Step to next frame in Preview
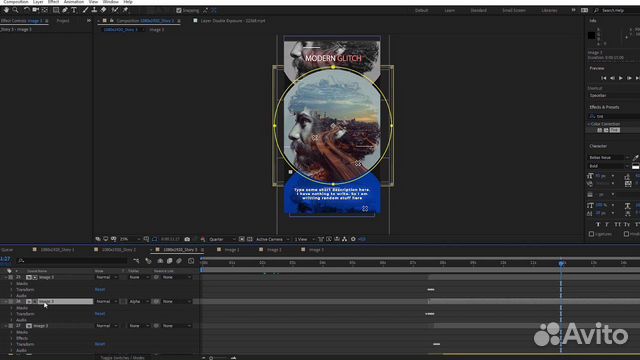 pyautogui.click(x=629, y=78)
